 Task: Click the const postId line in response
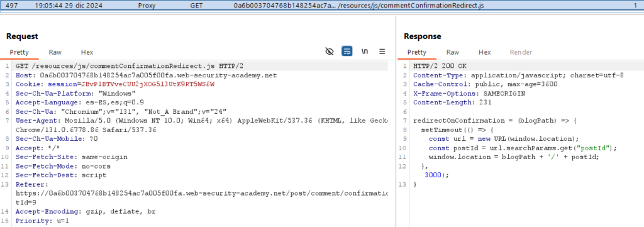click(523, 148)
